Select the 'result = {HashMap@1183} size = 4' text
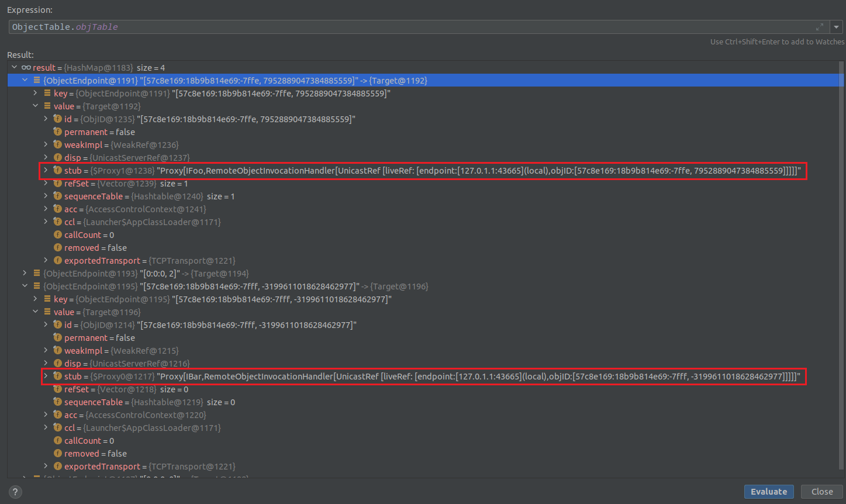846x504 pixels. (99, 68)
